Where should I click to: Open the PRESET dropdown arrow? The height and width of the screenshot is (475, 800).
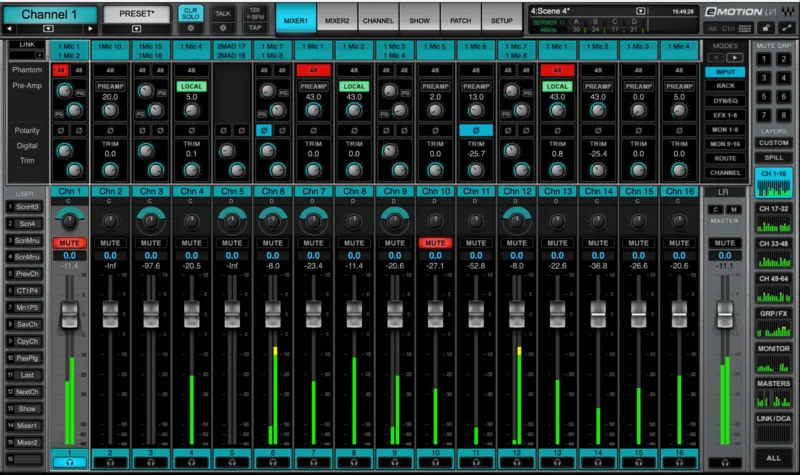coord(136,29)
